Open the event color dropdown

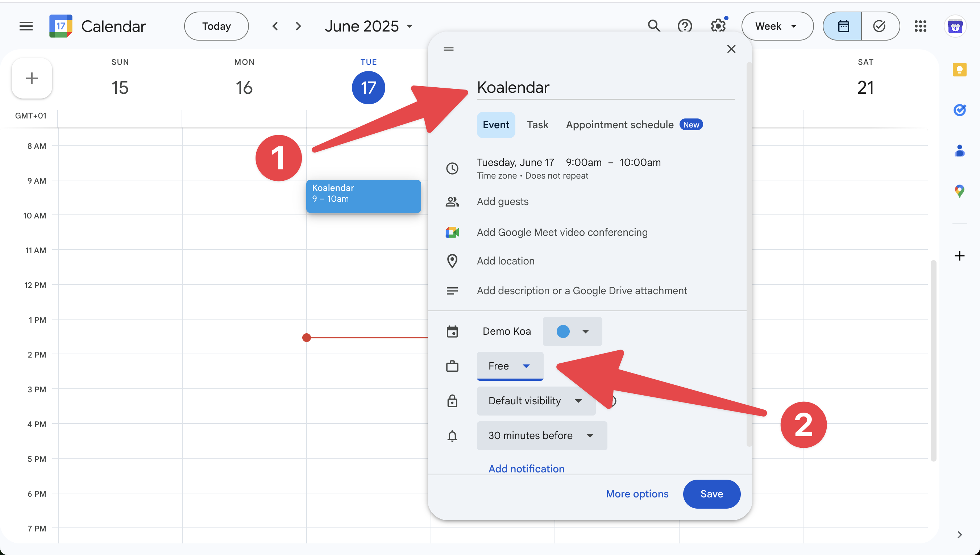(x=572, y=331)
